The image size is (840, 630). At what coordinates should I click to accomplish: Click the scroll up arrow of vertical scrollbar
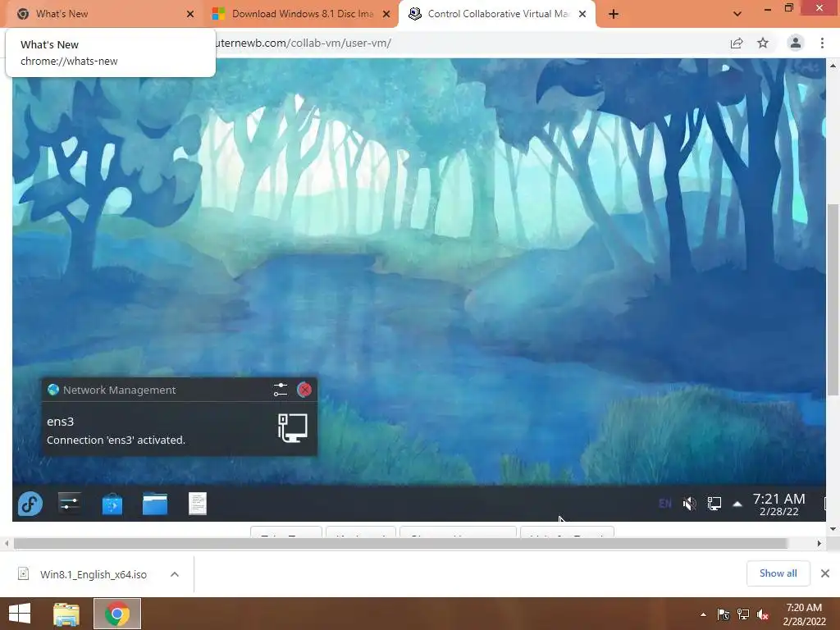(x=833, y=66)
